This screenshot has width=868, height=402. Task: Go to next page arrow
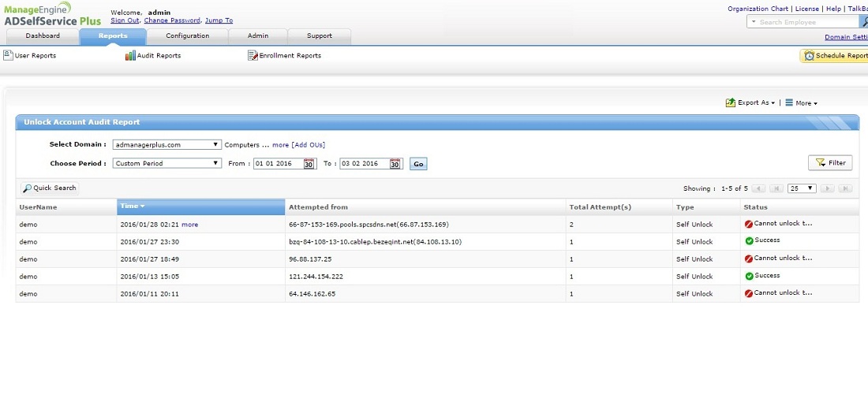(x=828, y=188)
